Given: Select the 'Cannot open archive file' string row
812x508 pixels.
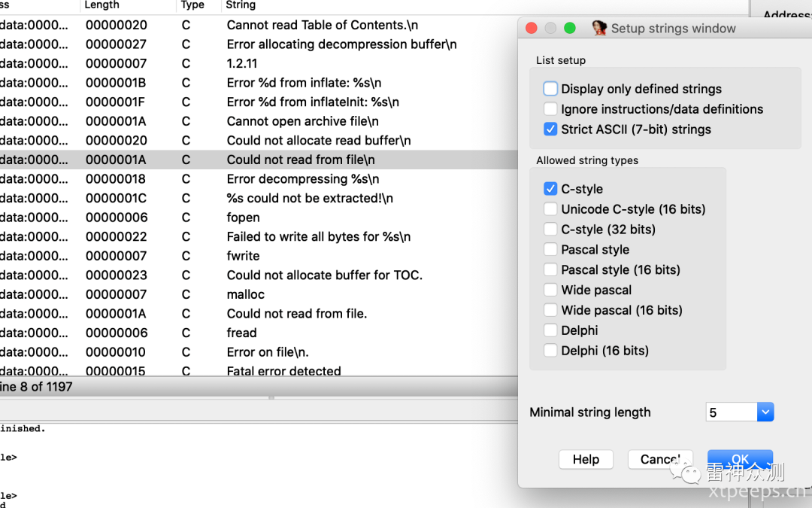Looking at the screenshot, I should pos(259,121).
